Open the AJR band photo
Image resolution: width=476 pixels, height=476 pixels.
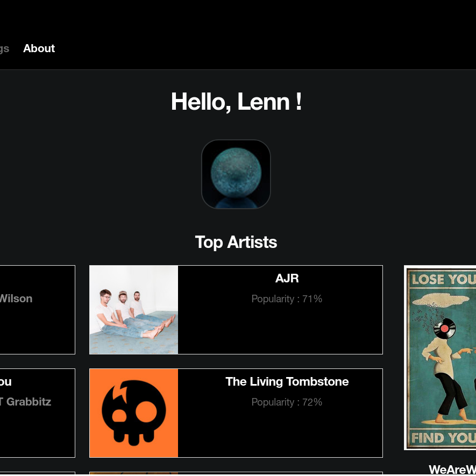[x=133, y=310]
